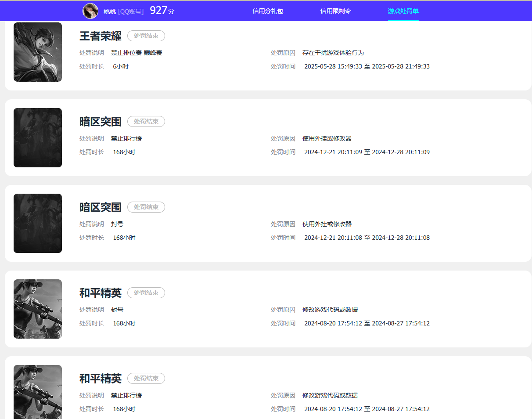Click the text 禁止排位赛 巅峰赛

pyautogui.click(x=137, y=53)
